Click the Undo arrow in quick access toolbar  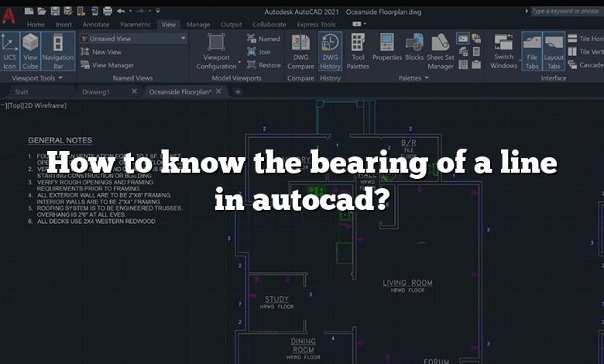coord(122,12)
